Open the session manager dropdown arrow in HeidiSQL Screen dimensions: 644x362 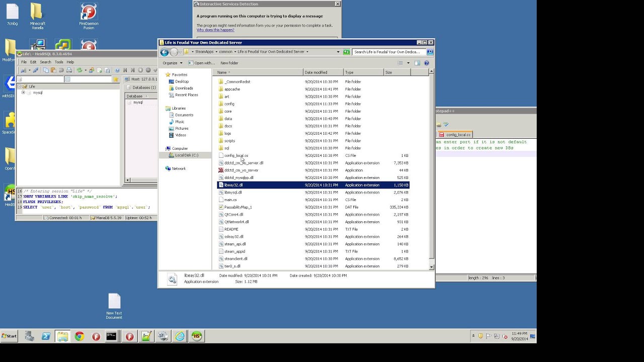coord(30,70)
